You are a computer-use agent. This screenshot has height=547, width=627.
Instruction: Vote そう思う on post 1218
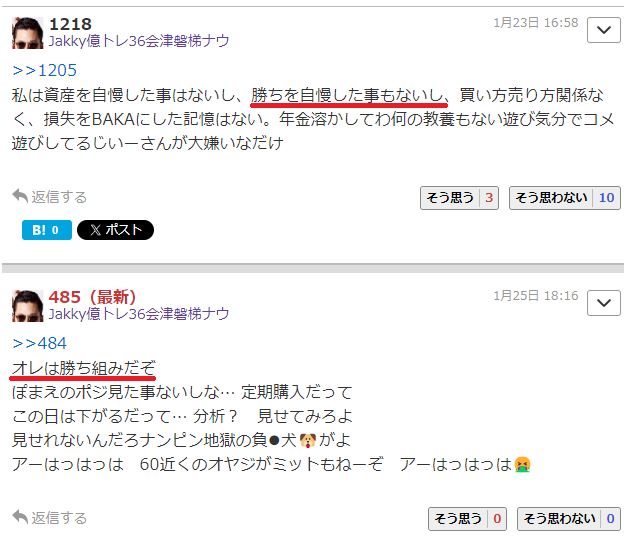coord(459,198)
